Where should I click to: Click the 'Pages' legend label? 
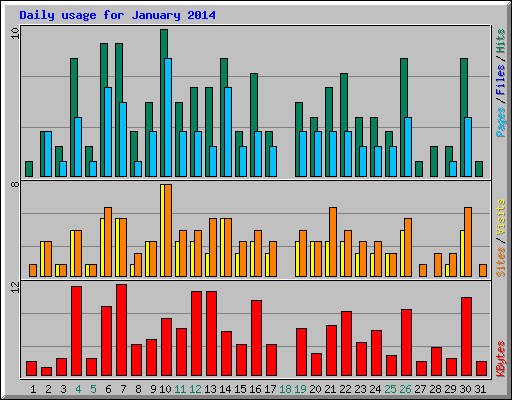point(500,122)
